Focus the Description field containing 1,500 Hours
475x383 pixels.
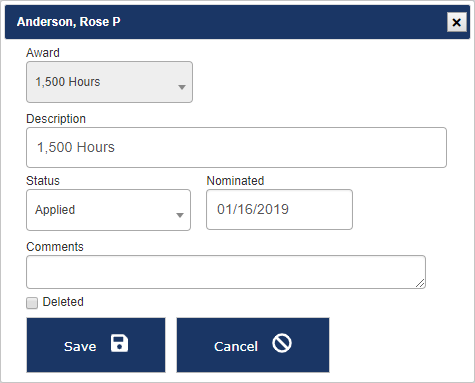[236, 147]
